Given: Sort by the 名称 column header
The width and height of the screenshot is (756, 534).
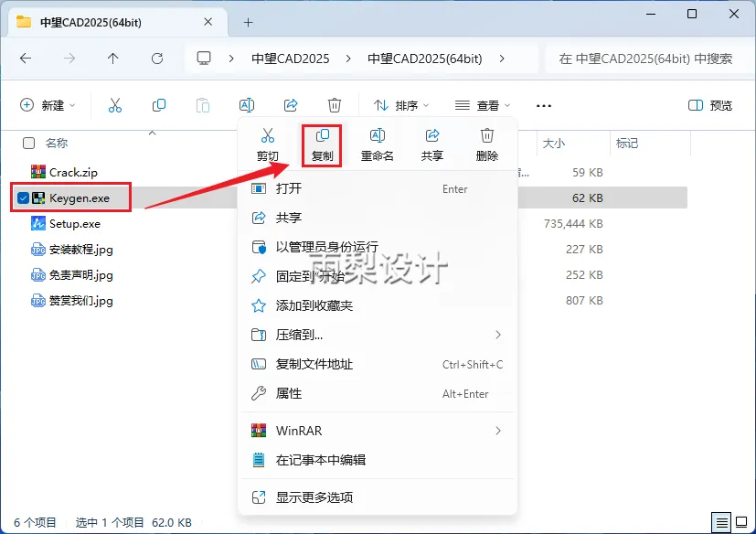Looking at the screenshot, I should 57,144.
